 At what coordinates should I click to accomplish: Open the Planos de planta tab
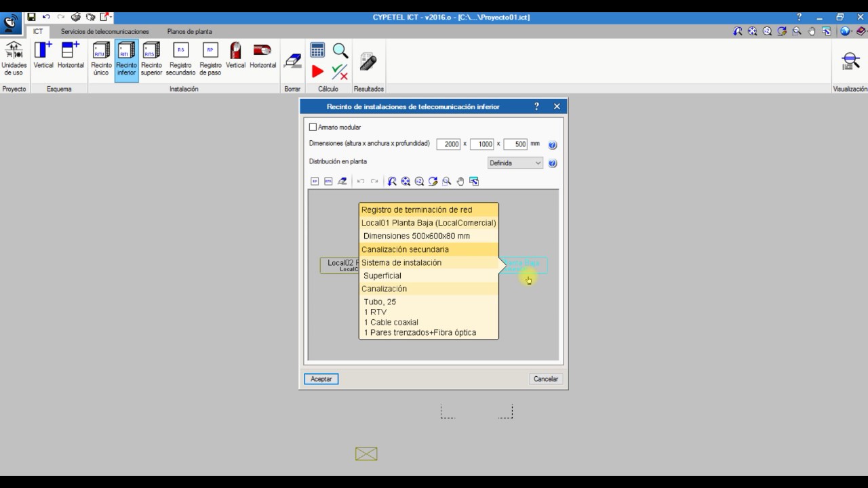(x=190, y=31)
